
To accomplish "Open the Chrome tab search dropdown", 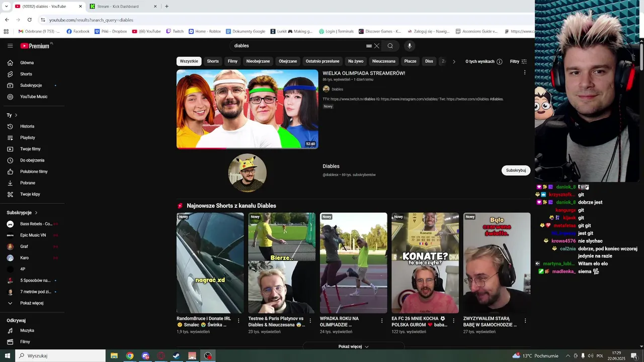I will 6,7.
